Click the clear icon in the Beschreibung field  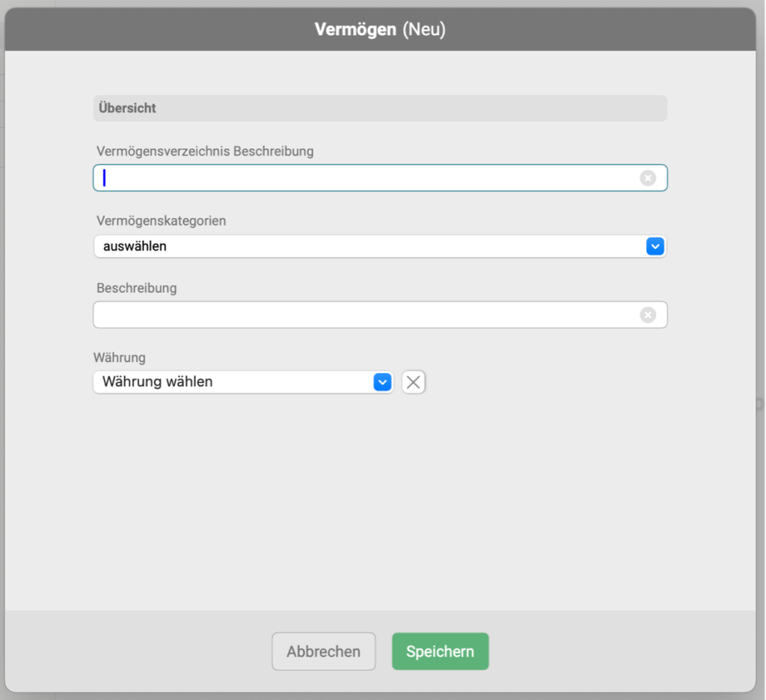pyautogui.click(x=648, y=315)
